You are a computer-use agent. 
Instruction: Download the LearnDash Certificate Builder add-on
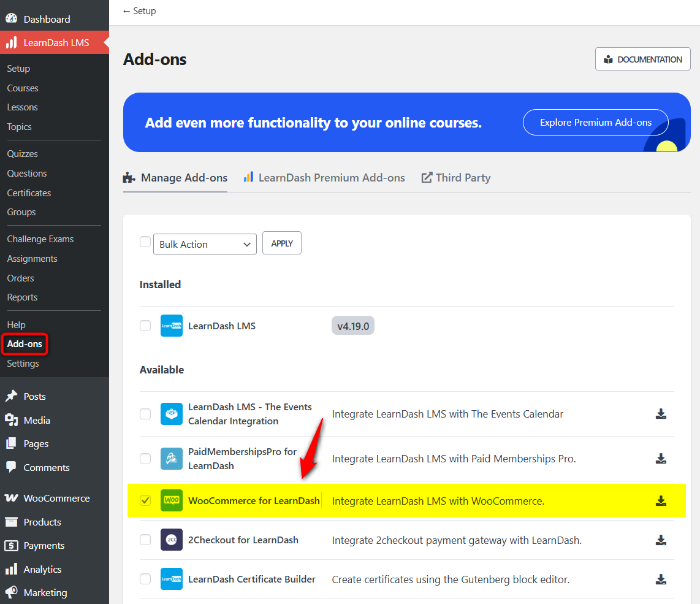[x=661, y=579]
